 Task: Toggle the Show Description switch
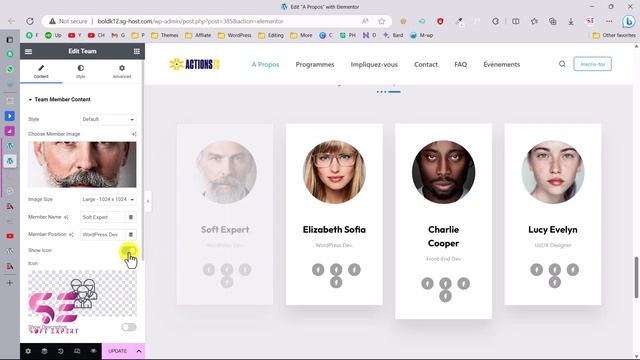click(x=129, y=327)
